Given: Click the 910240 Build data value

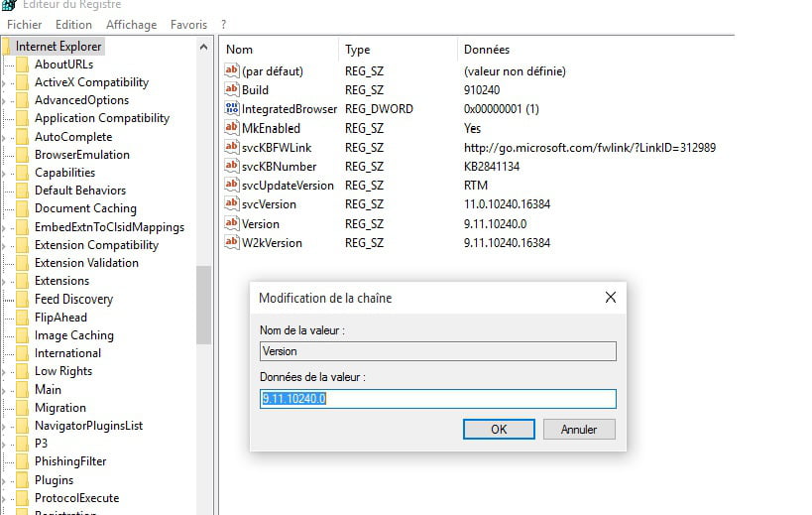Looking at the screenshot, I should [482, 90].
